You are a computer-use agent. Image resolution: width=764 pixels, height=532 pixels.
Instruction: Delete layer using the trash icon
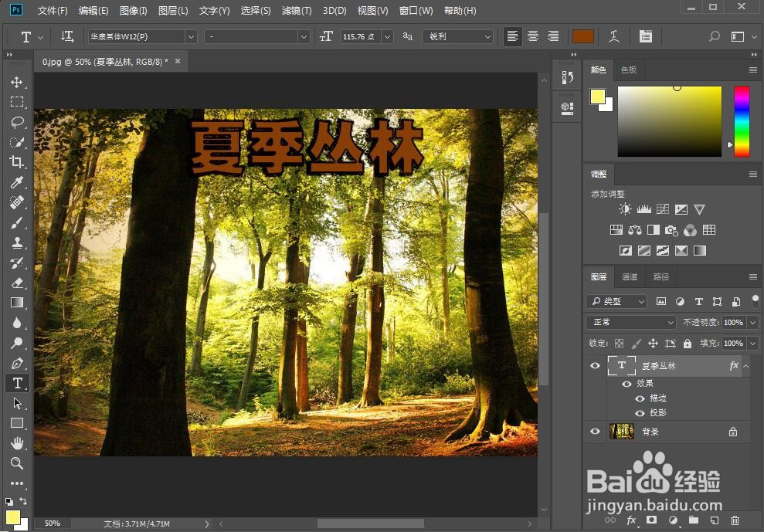(734, 520)
